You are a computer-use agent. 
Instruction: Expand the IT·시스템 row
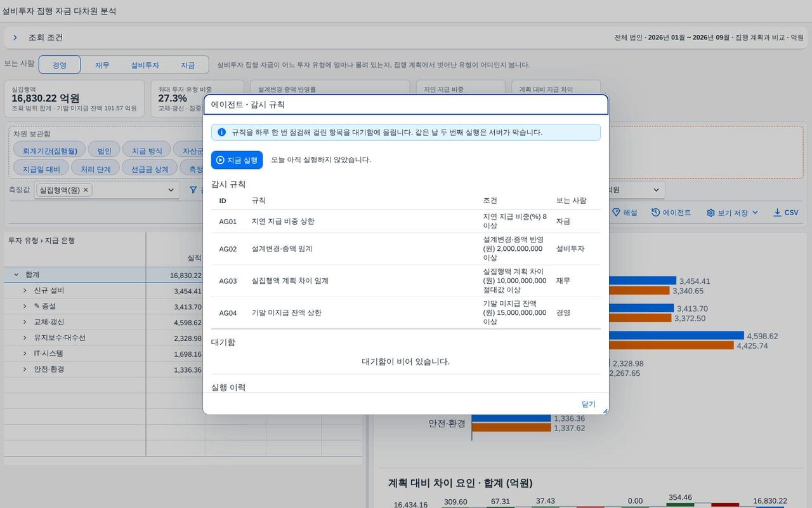pos(25,354)
